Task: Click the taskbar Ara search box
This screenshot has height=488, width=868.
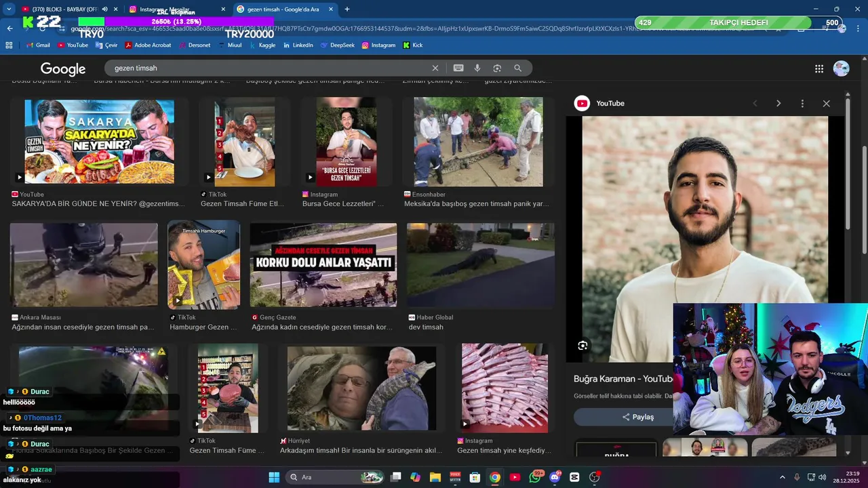Action: [336, 477]
